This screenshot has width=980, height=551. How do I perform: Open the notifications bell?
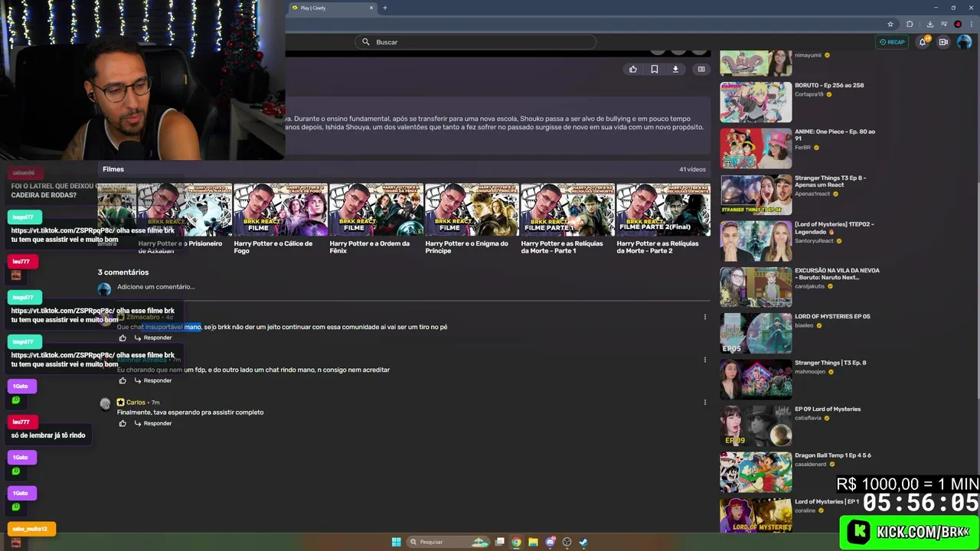point(923,42)
